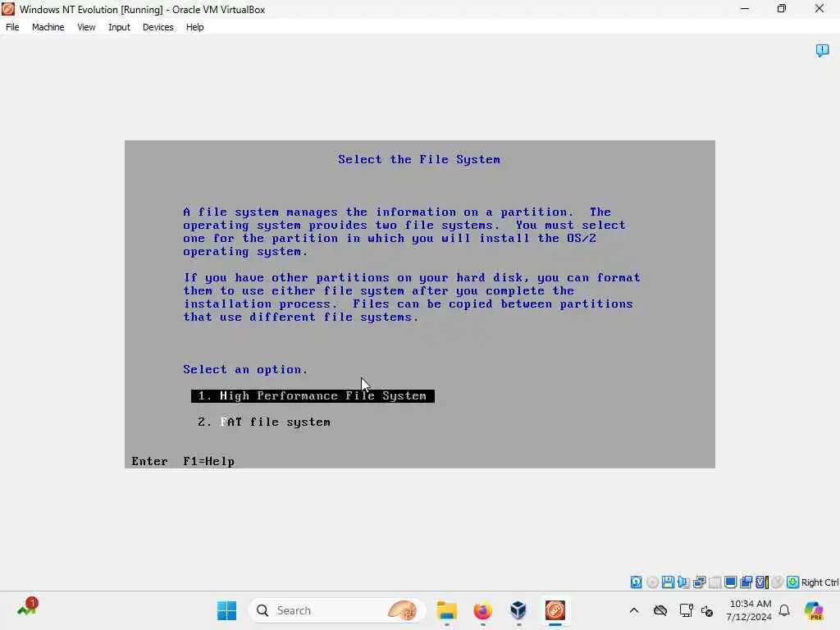Click the display monitor status icon
840x630 pixels.
730,582
